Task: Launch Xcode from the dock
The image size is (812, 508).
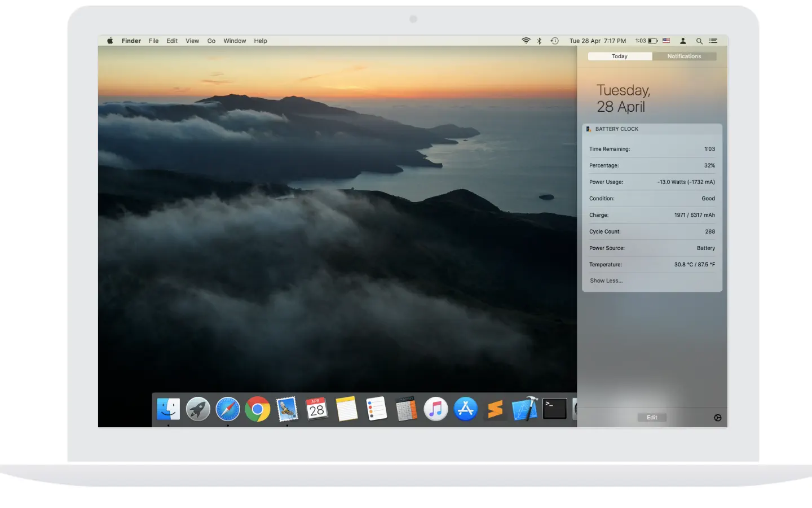Action: coord(525,409)
